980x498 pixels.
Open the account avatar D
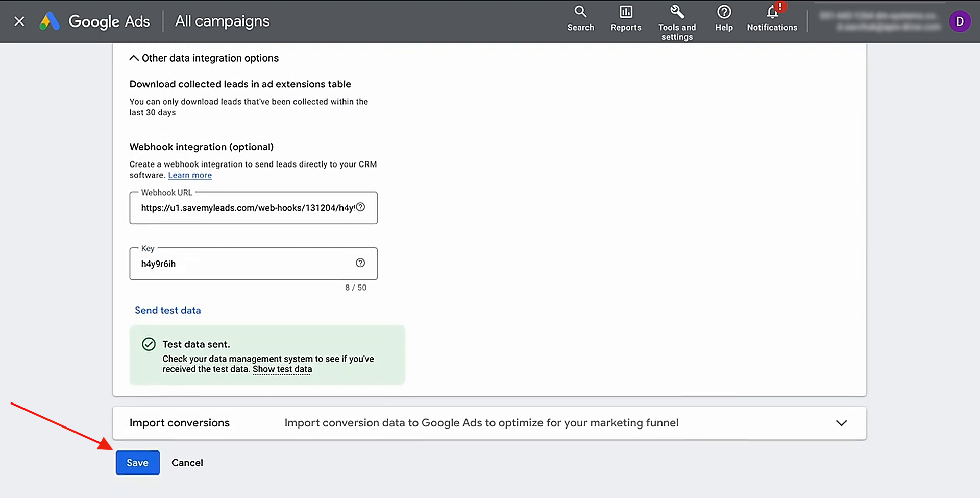pos(960,21)
